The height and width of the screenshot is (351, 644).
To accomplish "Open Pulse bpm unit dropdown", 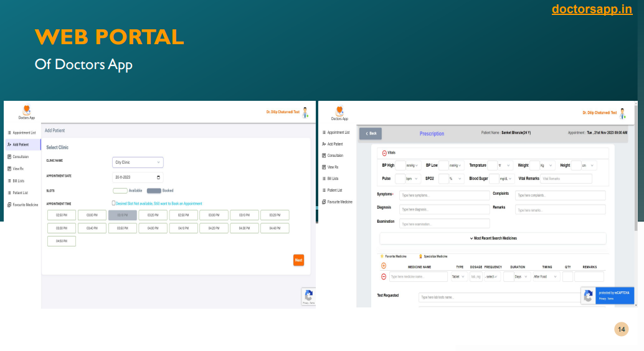I will 412,179.
